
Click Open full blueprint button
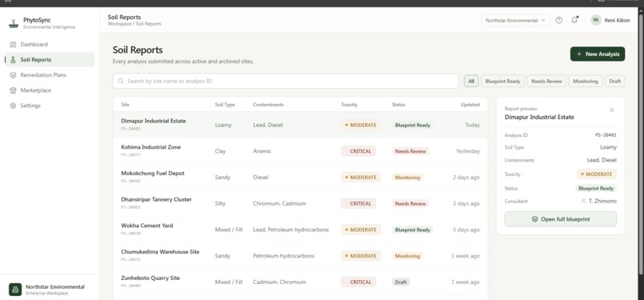tap(560, 219)
